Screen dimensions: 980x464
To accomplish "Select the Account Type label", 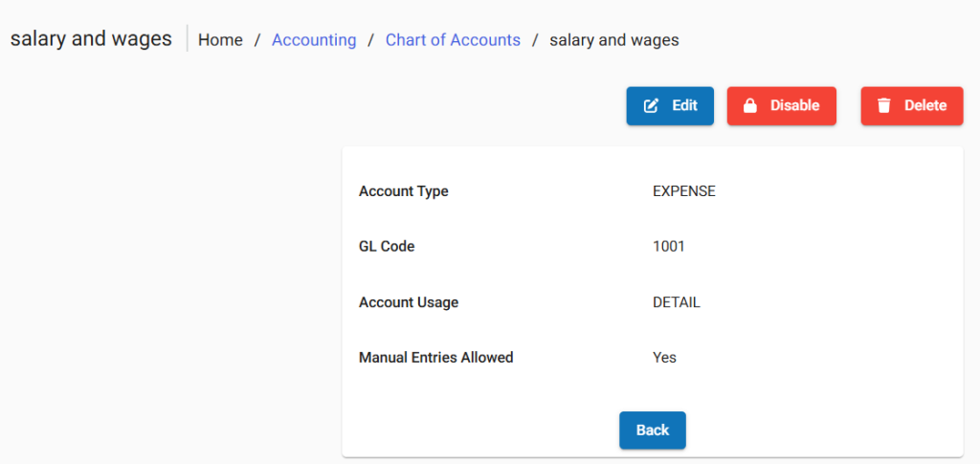I will tap(403, 191).
